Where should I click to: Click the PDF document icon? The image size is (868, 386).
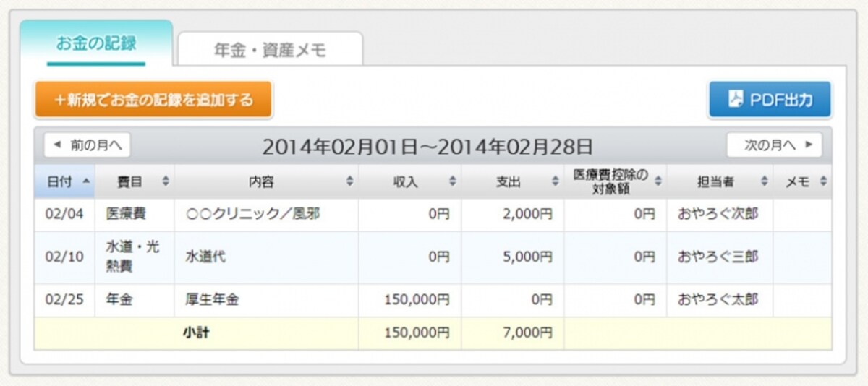pos(736,100)
